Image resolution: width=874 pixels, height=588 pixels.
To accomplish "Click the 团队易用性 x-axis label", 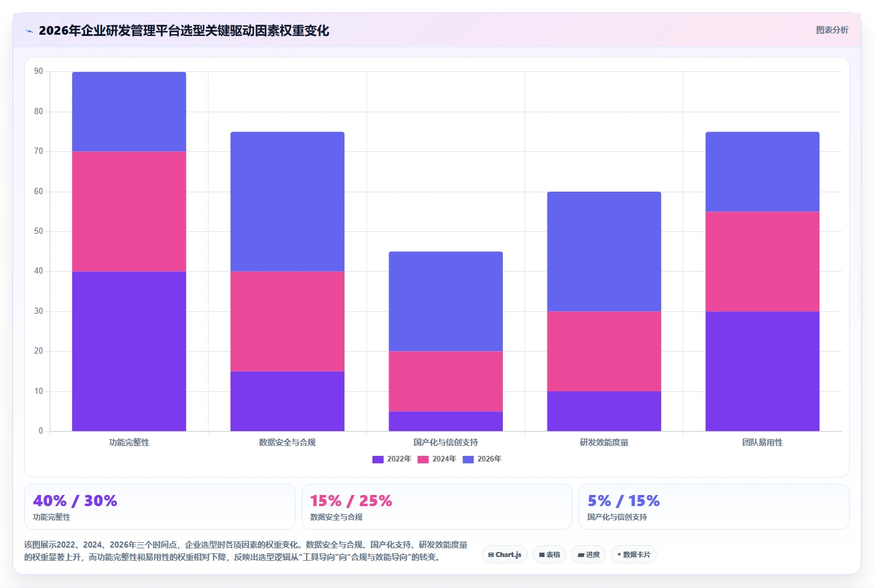I will coord(762,442).
